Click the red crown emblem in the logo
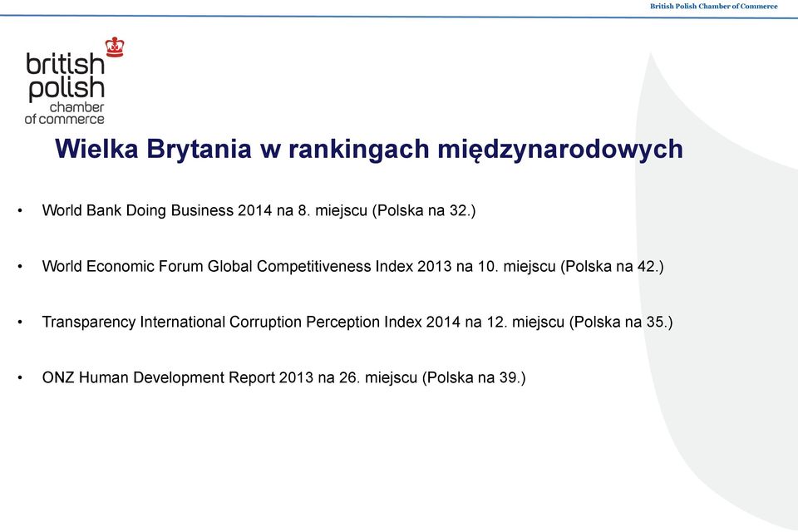Screen dimensions: 798x532 [x=115, y=47]
